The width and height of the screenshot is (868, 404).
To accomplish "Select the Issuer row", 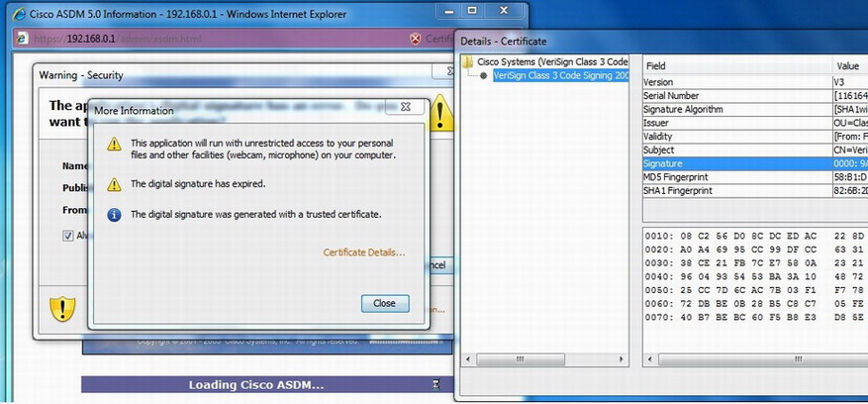I will pos(755,123).
